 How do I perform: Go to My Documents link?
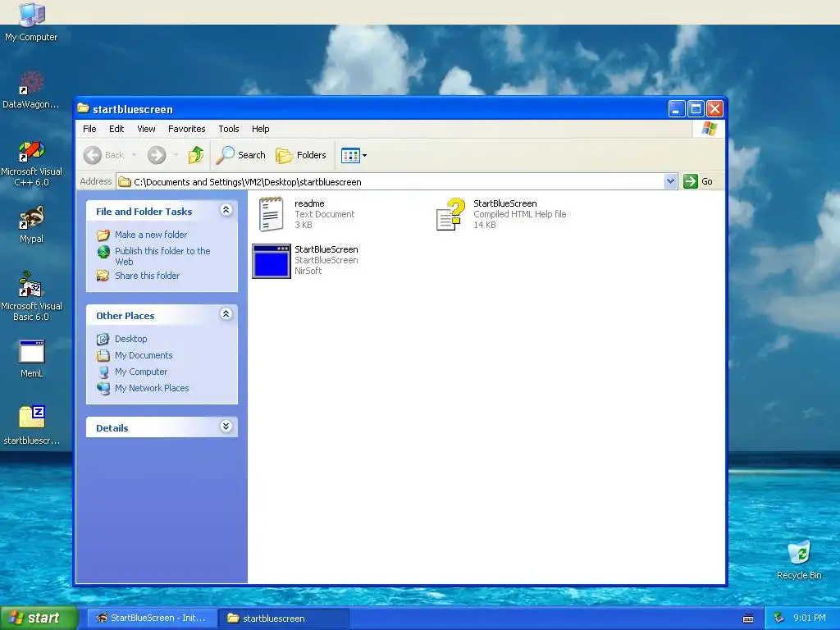144,355
